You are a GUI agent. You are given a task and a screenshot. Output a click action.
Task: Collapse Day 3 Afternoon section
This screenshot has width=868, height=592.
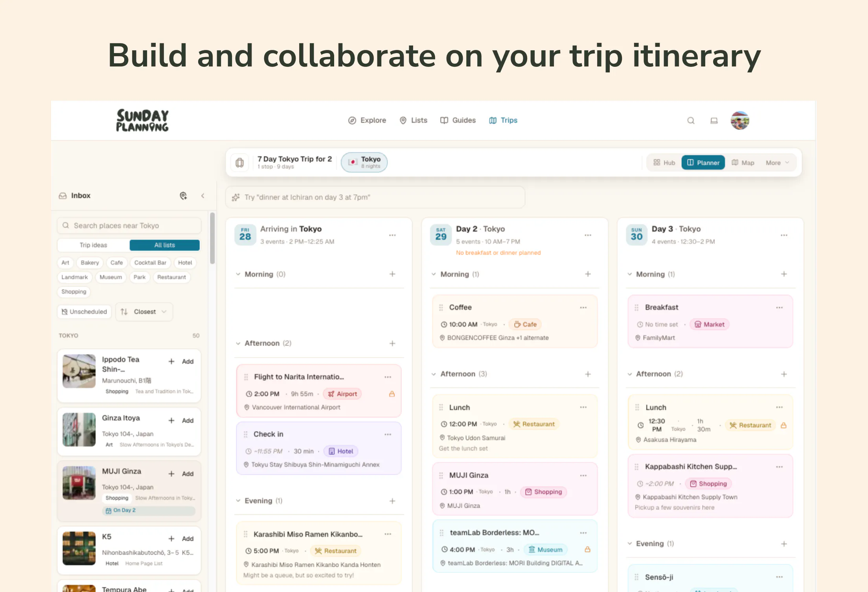(629, 374)
